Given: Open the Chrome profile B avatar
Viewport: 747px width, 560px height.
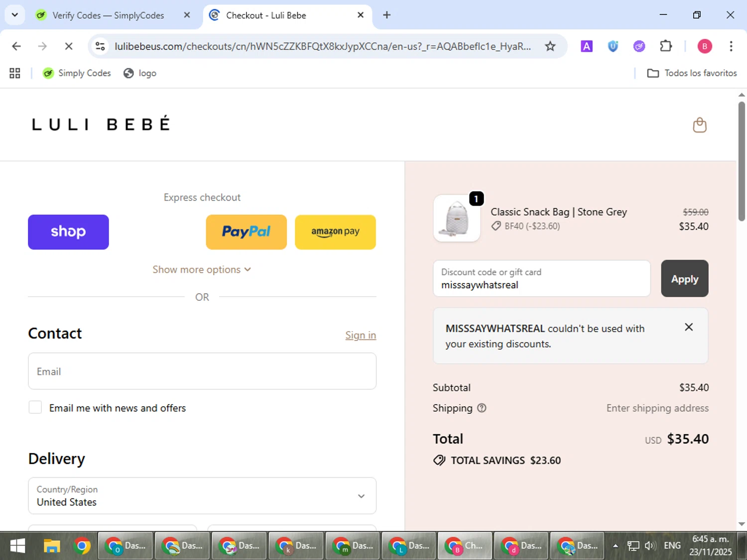Looking at the screenshot, I should [704, 46].
